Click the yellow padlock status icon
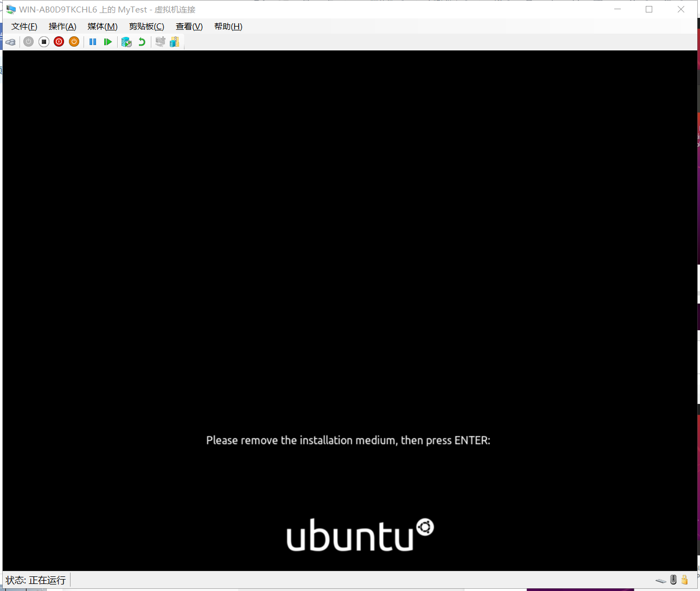700x591 pixels. (x=685, y=580)
